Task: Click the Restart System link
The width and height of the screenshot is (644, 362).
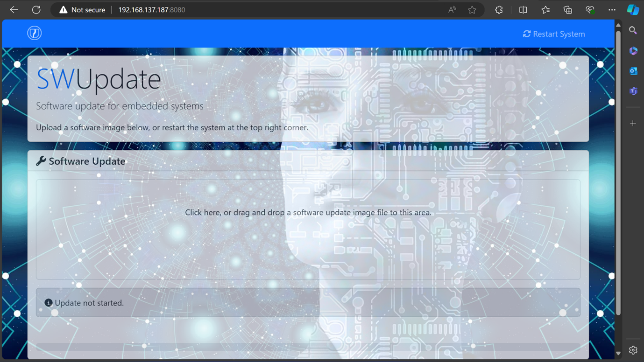Action: [x=553, y=34]
